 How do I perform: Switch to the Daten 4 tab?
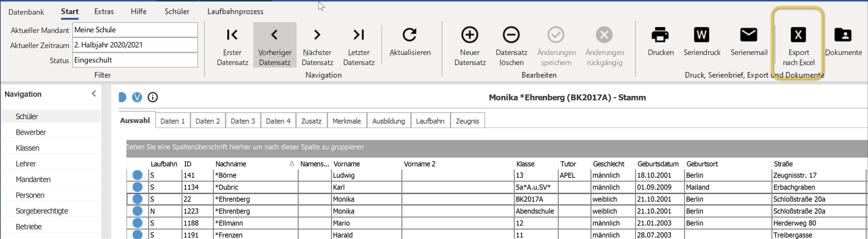[x=278, y=121]
